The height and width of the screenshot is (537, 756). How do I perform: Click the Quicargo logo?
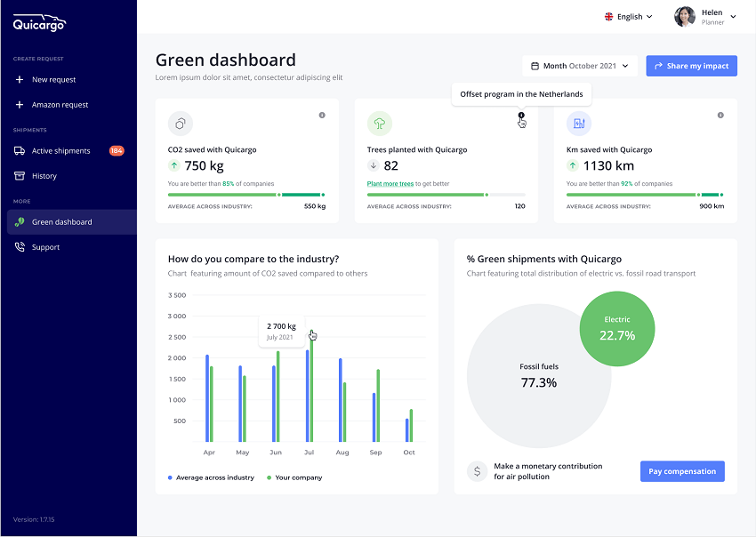click(39, 23)
